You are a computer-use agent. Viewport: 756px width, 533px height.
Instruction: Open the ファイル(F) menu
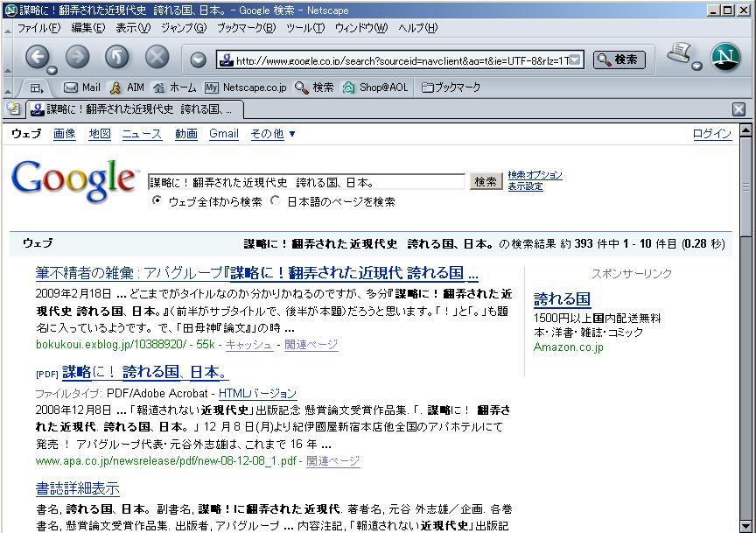click(38, 28)
